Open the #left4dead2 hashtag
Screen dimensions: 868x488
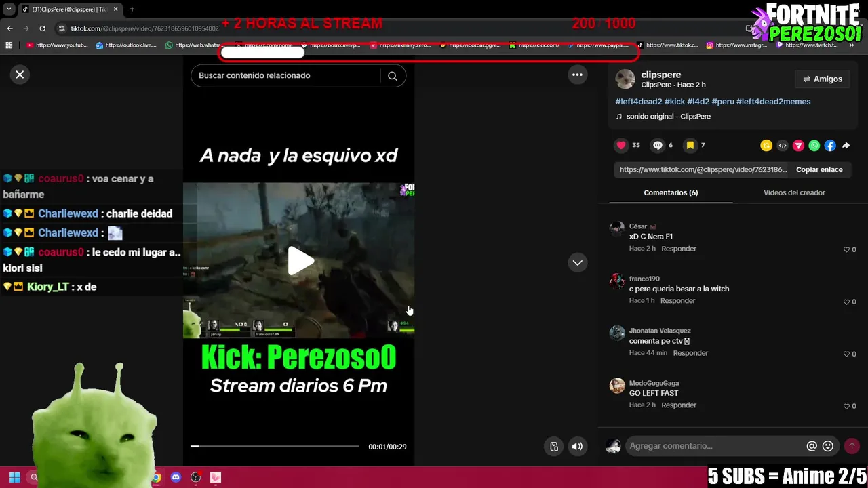[639, 102]
